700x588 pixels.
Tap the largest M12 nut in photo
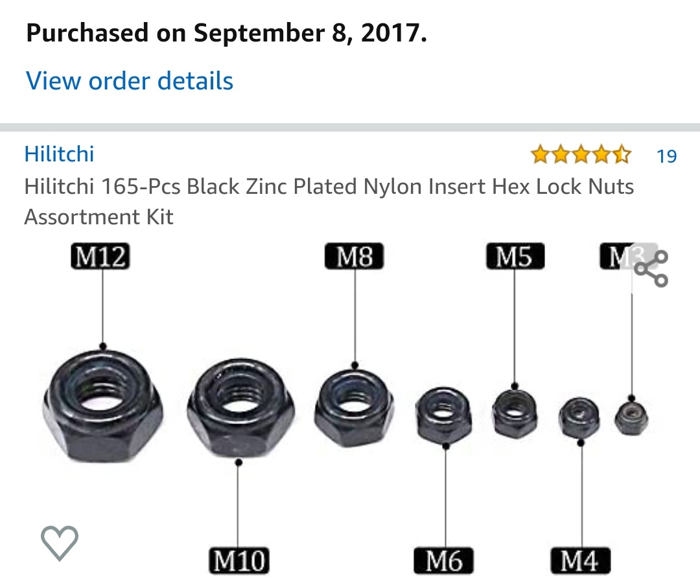pyautogui.click(x=103, y=405)
